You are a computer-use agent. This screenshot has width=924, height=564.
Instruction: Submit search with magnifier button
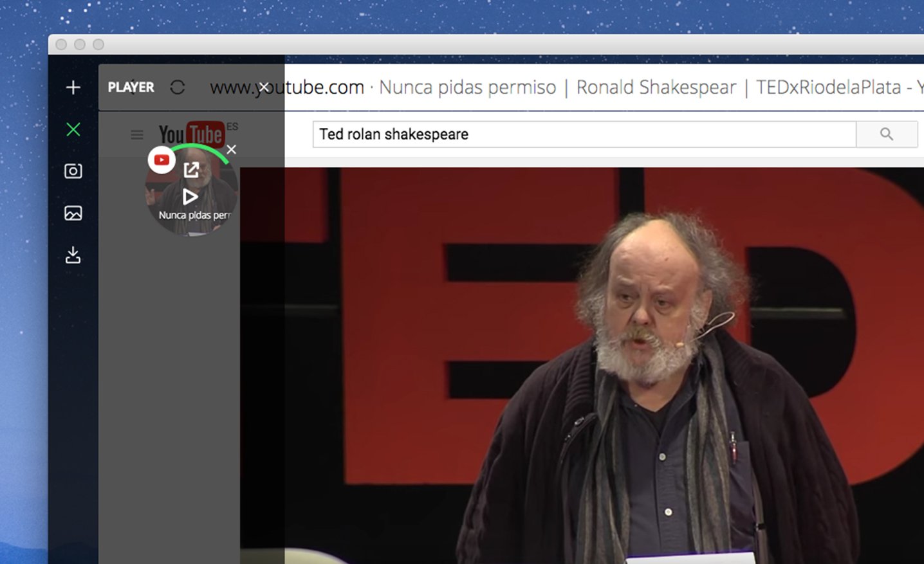[x=887, y=134]
